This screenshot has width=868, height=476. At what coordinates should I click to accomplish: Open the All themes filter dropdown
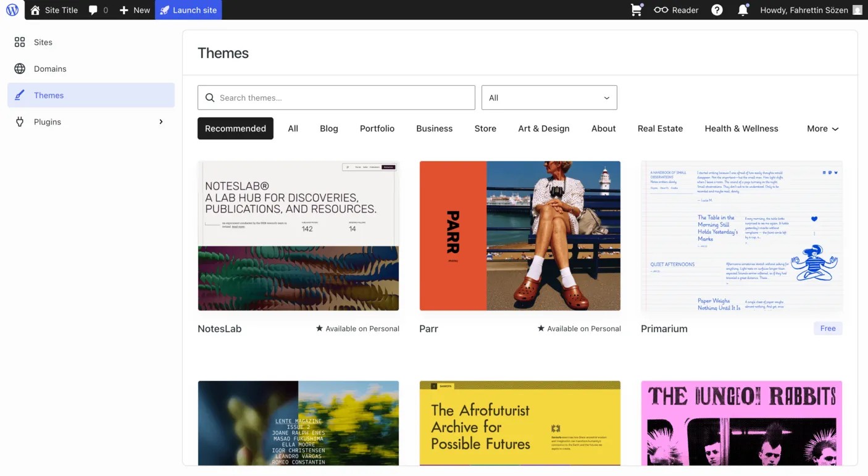click(x=548, y=98)
